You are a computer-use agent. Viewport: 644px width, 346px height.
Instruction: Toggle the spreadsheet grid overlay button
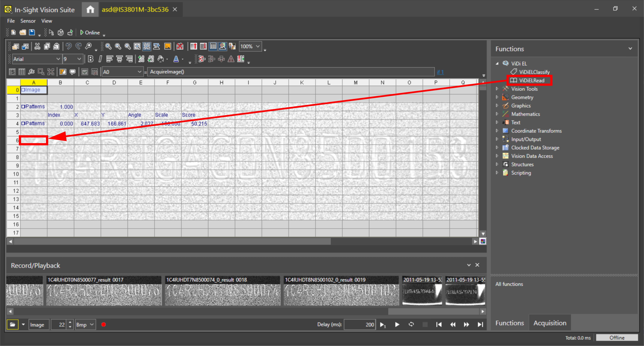[x=213, y=46]
